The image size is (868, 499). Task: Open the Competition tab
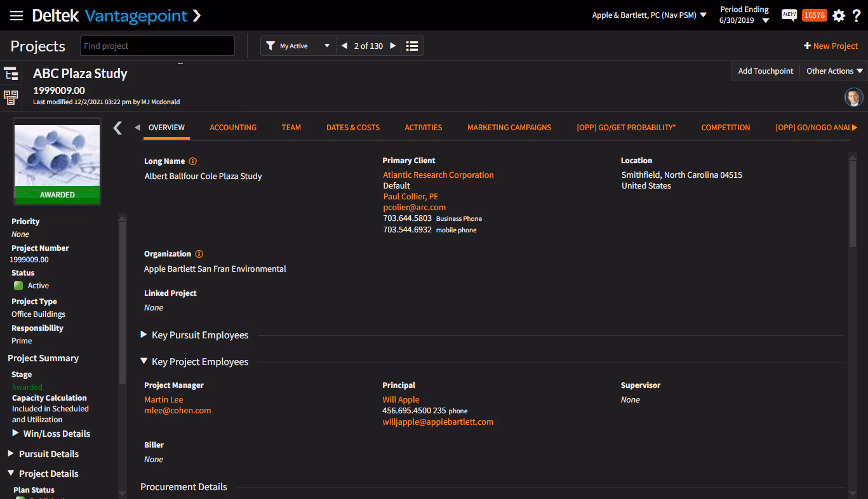pyautogui.click(x=726, y=128)
